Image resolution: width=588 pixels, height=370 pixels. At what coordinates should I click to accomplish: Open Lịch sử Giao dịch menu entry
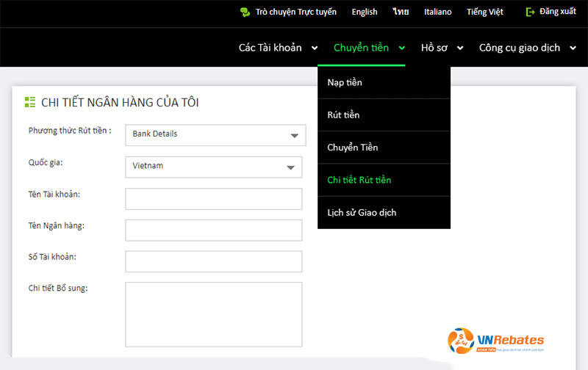[x=384, y=213]
